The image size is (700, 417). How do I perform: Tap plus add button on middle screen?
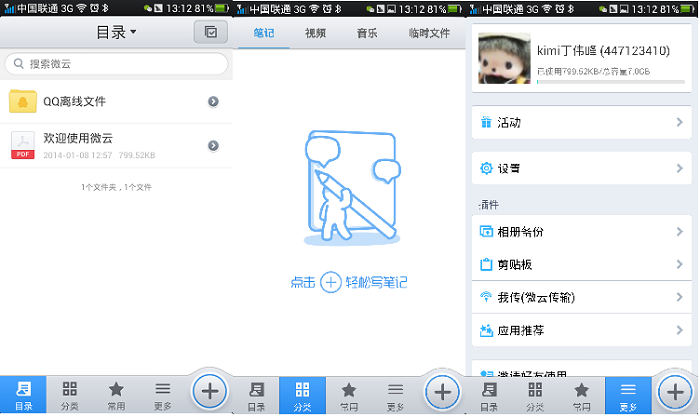[x=442, y=392]
